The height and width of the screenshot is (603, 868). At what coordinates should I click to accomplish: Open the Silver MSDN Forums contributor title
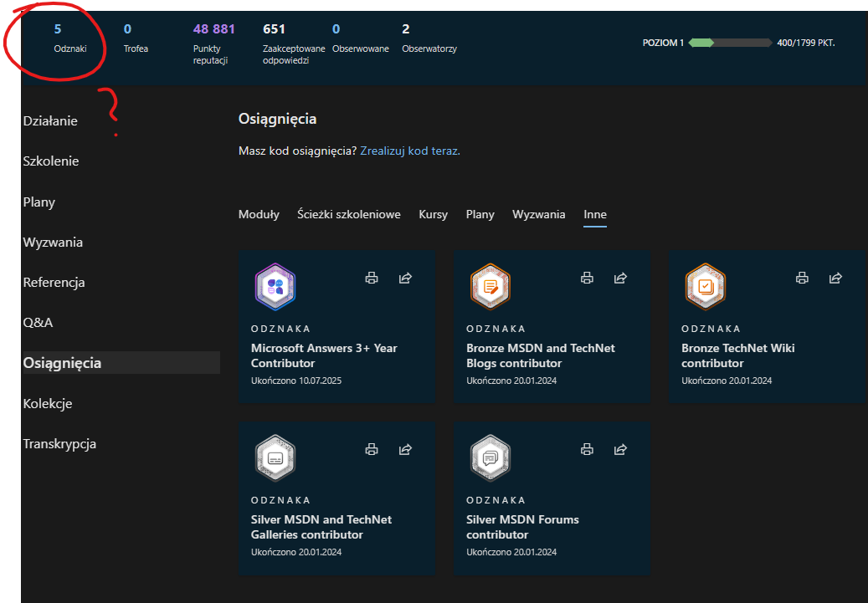pos(522,527)
